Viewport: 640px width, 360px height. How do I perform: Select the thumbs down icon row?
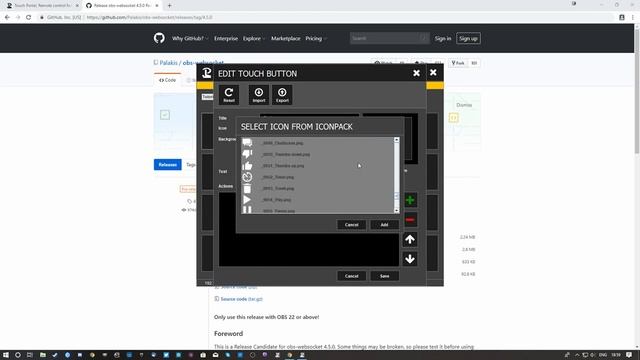point(318,154)
